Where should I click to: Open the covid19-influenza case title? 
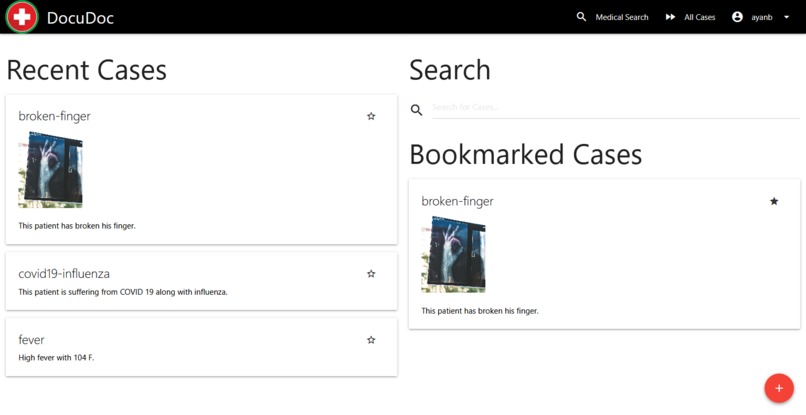tap(64, 274)
